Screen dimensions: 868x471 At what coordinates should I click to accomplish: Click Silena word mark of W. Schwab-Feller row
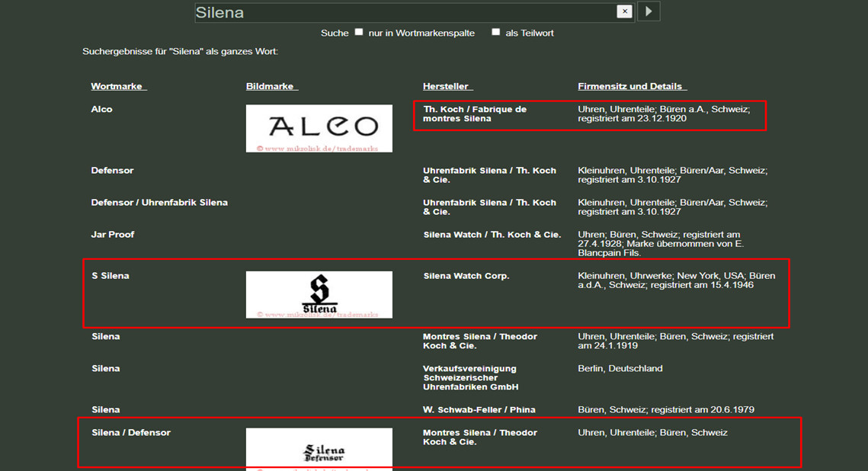coord(106,410)
